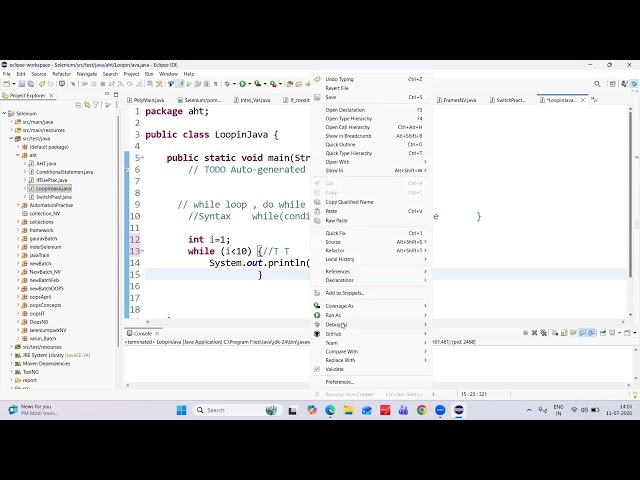Toggle show console when standard out changes
Screen dimensions: 640x480
point(582,333)
